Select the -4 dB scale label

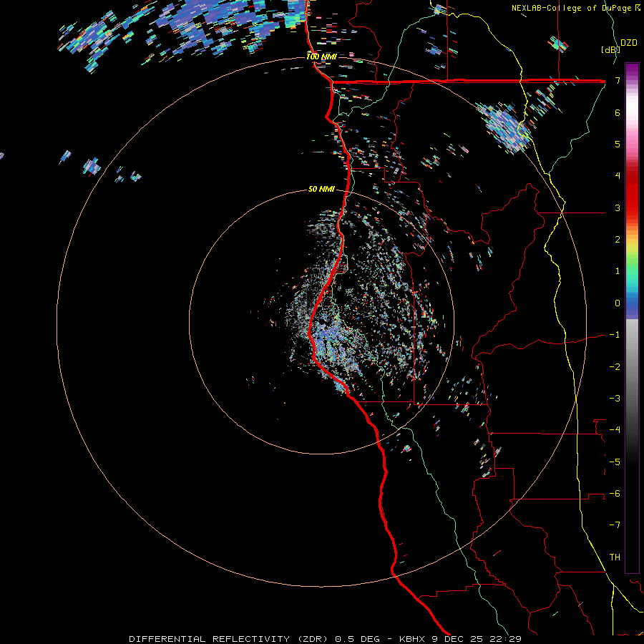tap(615, 430)
